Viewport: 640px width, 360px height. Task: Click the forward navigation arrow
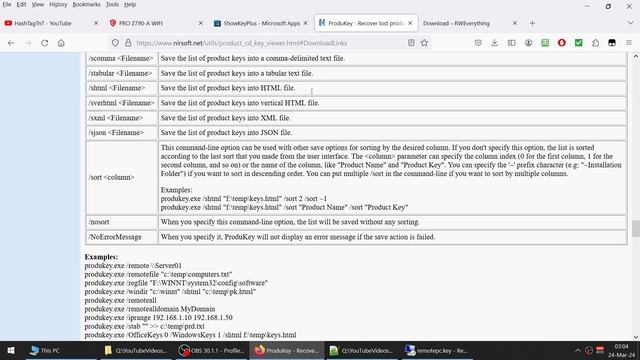[28, 43]
